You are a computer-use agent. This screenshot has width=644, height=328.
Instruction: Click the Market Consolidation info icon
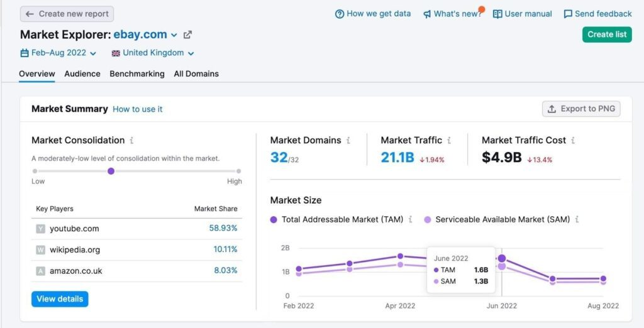coord(131,140)
